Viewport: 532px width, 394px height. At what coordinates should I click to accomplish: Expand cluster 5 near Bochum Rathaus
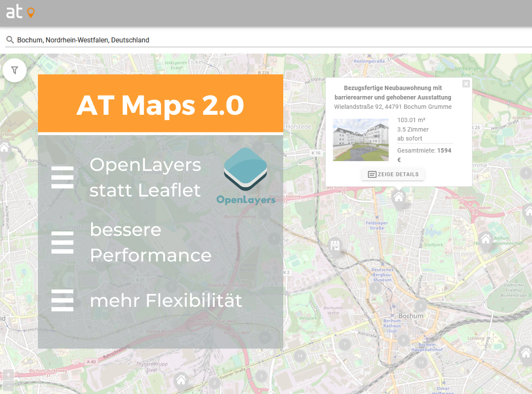coord(403,340)
